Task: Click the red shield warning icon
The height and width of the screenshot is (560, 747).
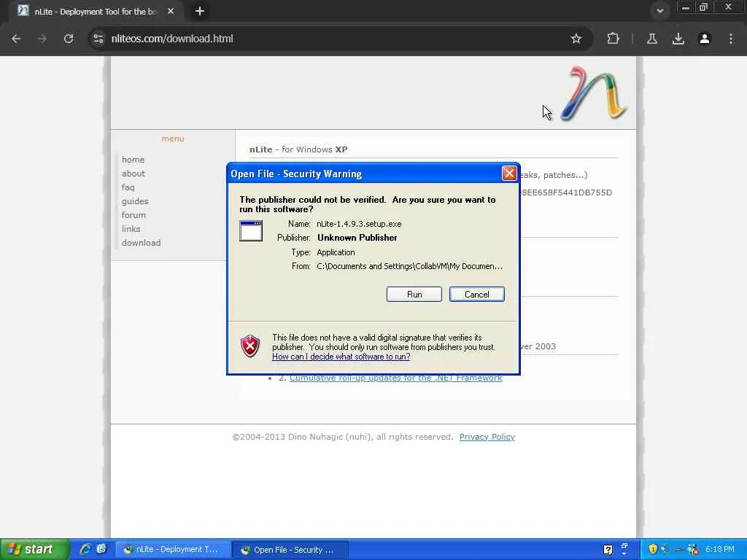Action: click(x=250, y=346)
